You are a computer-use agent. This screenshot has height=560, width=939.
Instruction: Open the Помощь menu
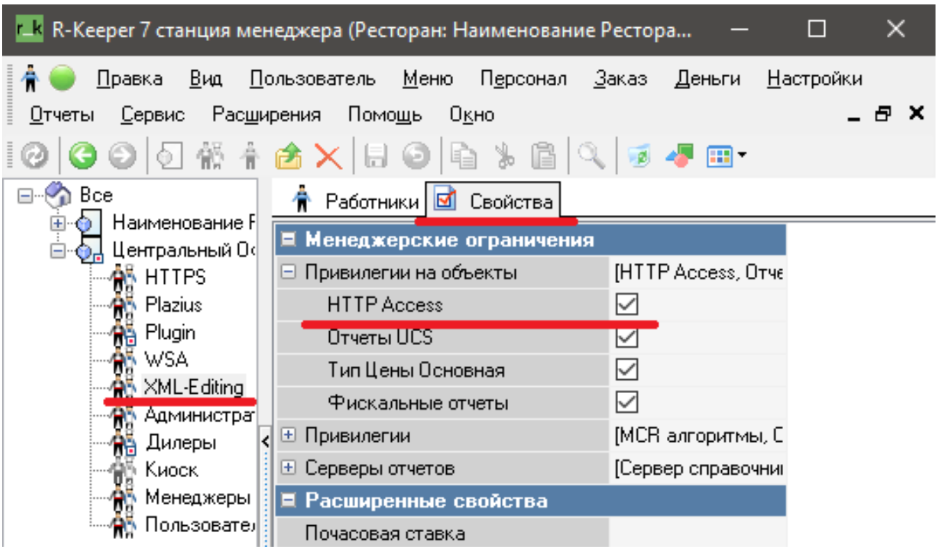385,115
